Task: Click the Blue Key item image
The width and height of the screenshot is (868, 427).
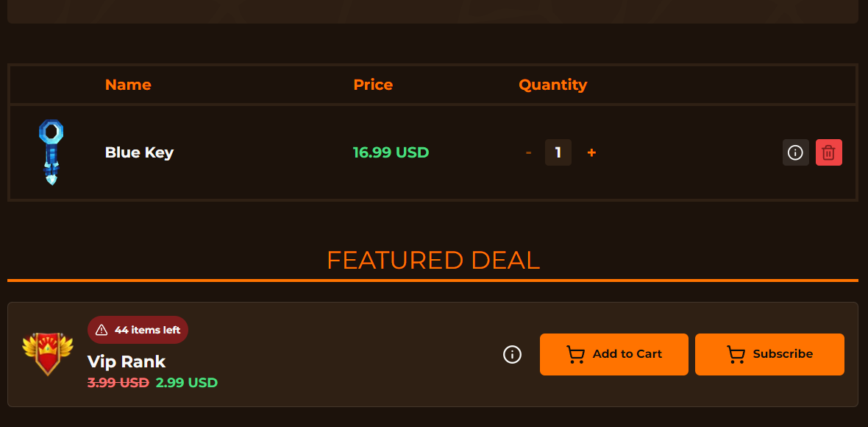Action: 51,152
